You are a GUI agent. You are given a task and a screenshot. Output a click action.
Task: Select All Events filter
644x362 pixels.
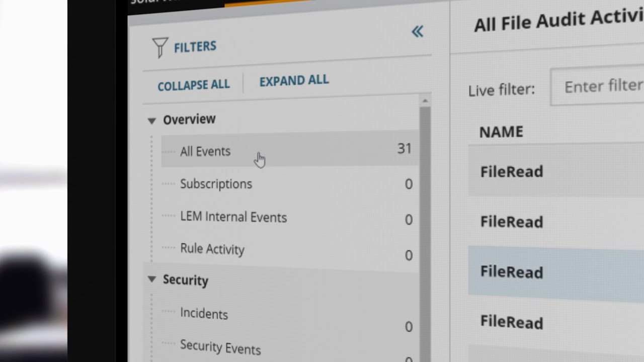pyautogui.click(x=289, y=150)
